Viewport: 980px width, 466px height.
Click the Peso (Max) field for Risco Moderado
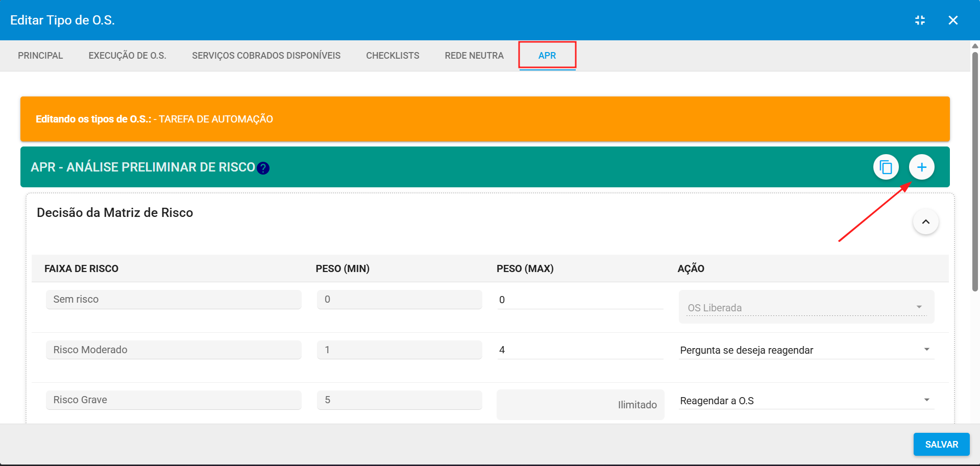(580, 350)
